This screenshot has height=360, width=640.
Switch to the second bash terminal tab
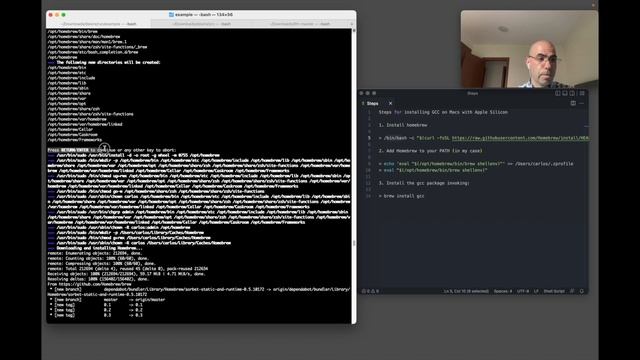[x=202, y=24]
